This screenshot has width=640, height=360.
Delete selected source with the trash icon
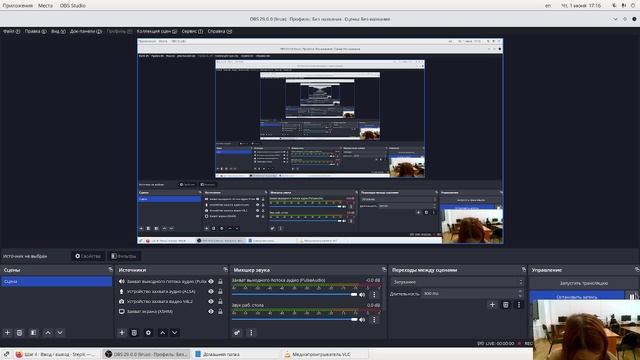click(134, 333)
